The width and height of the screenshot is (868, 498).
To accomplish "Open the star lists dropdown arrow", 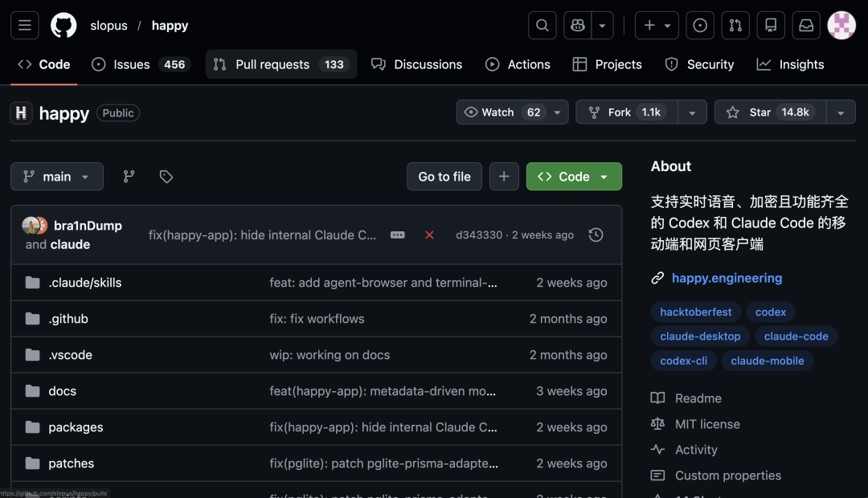I will pyautogui.click(x=841, y=112).
